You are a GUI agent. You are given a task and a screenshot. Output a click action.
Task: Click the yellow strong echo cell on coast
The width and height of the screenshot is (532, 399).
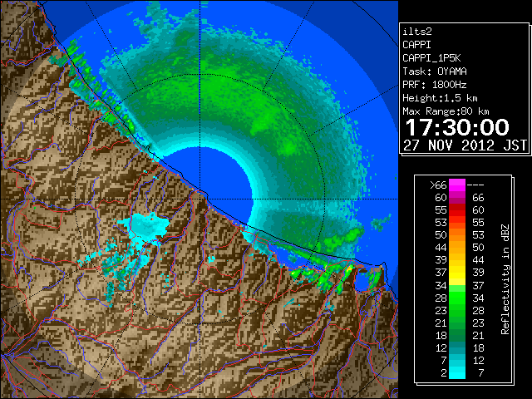point(349,268)
